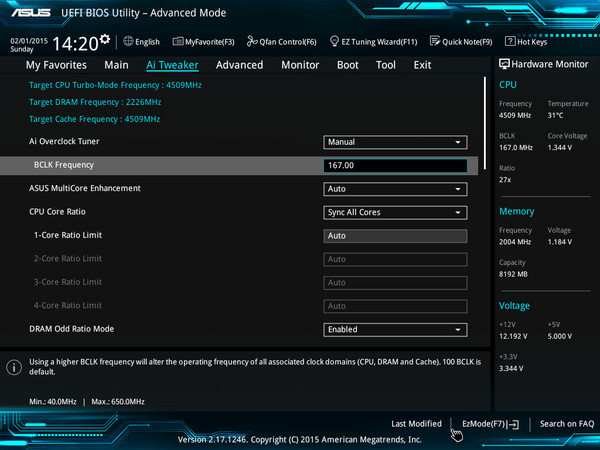
Task: Click the settings gear beside the clock
Action: [104, 39]
